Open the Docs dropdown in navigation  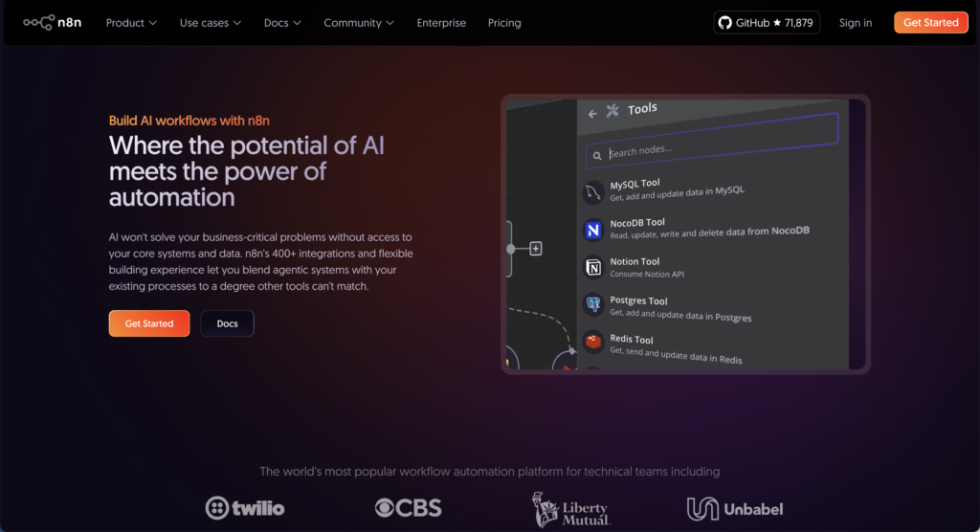282,23
